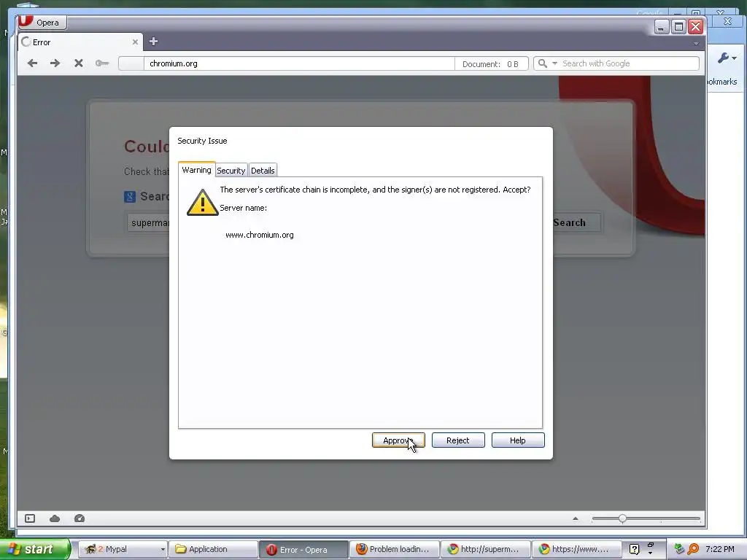Image resolution: width=747 pixels, height=560 pixels.
Task: Toggle the Opera panels icon in status bar
Action: pyautogui.click(x=30, y=518)
